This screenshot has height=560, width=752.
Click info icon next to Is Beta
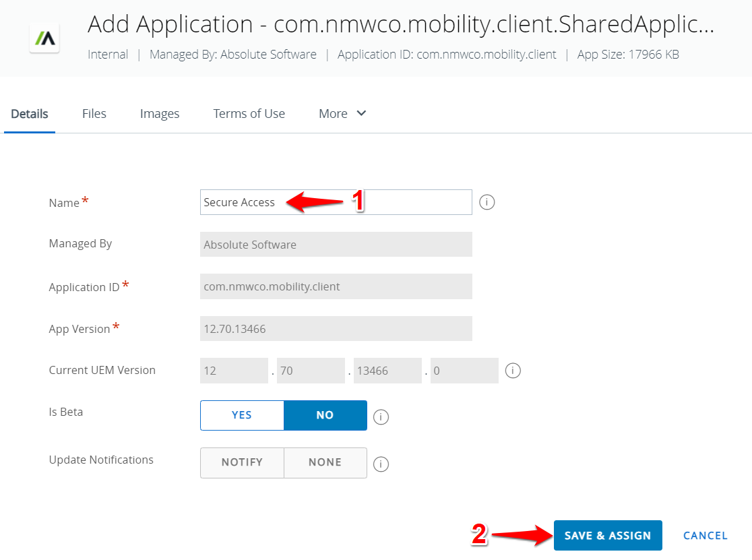point(381,417)
